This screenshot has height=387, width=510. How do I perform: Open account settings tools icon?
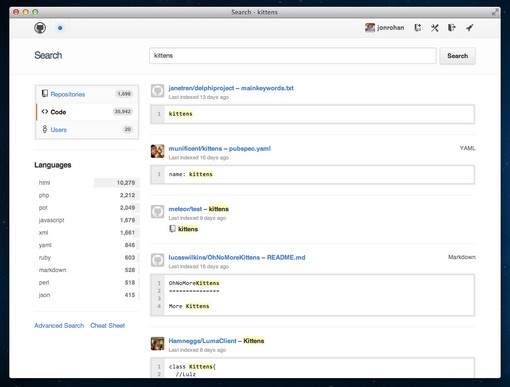(435, 28)
